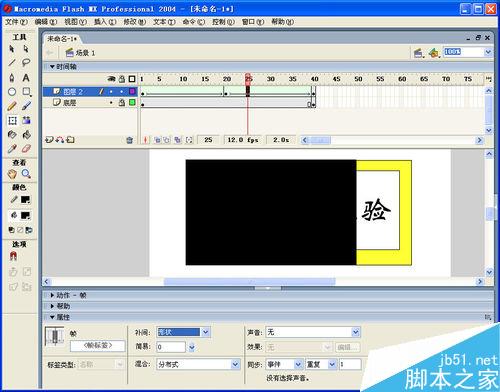Viewport: 500px width, 392px height.
Task: Toggle outlines for all layers
Action: (132, 79)
